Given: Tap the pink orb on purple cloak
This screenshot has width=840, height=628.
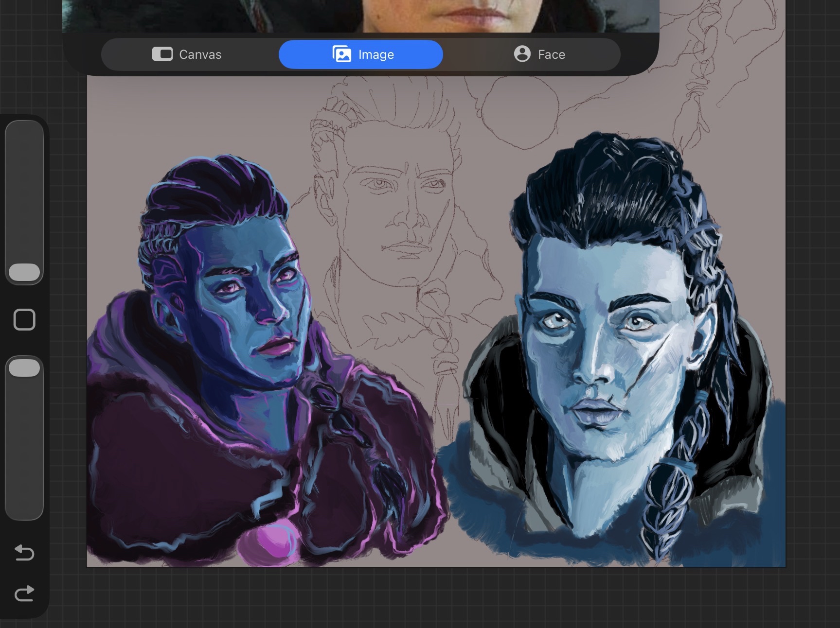Looking at the screenshot, I should [x=272, y=544].
